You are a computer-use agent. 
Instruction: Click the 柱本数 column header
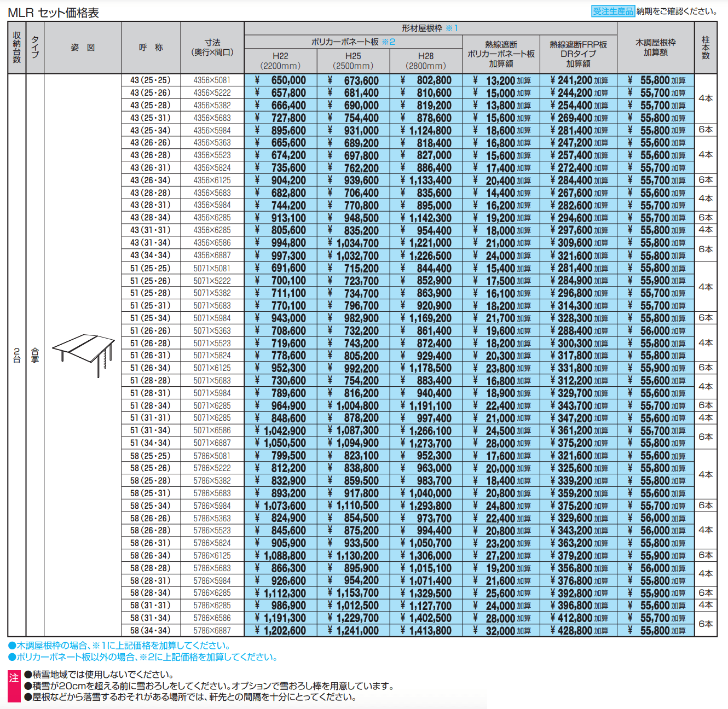[x=706, y=48]
